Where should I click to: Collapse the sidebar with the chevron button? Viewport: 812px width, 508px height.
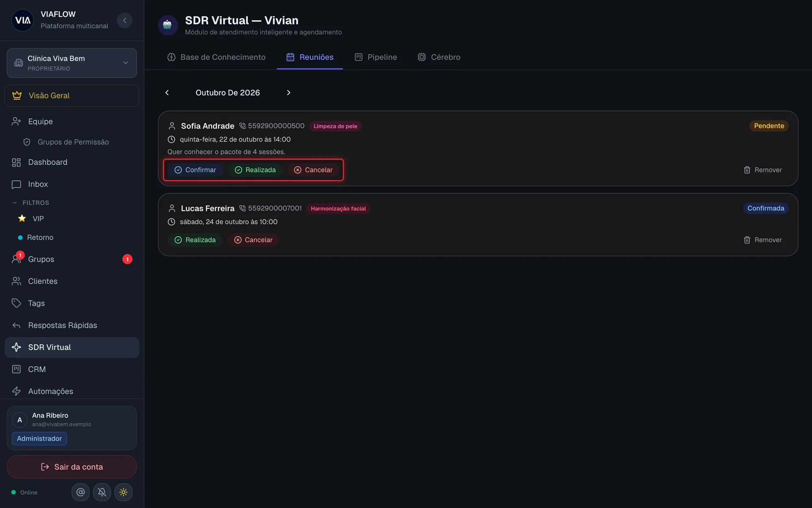pos(125,20)
